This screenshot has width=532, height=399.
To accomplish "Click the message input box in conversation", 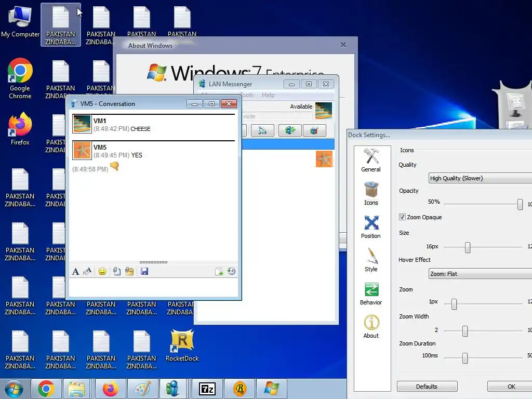I will pyautogui.click(x=153, y=288).
